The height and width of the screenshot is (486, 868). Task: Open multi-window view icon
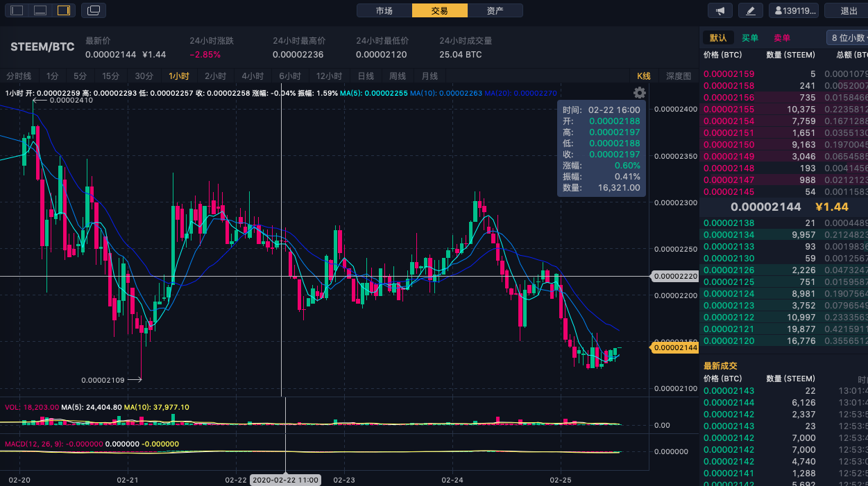tap(94, 10)
